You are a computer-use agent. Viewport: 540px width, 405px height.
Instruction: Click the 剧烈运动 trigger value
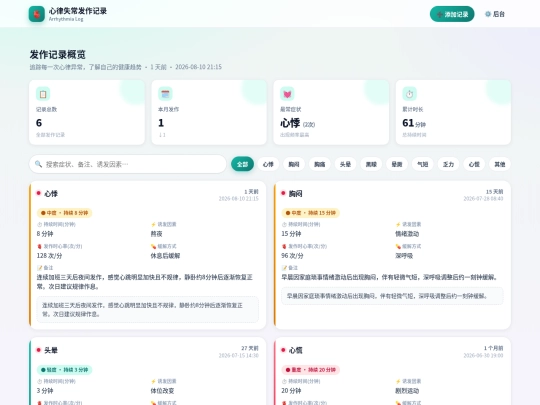(x=407, y=391)
